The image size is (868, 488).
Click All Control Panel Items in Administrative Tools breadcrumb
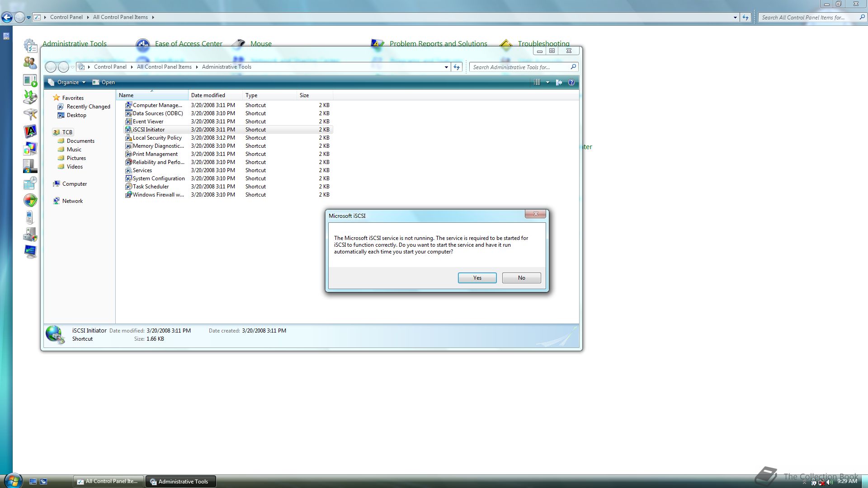pyautogui.click(x=164, y=67)
